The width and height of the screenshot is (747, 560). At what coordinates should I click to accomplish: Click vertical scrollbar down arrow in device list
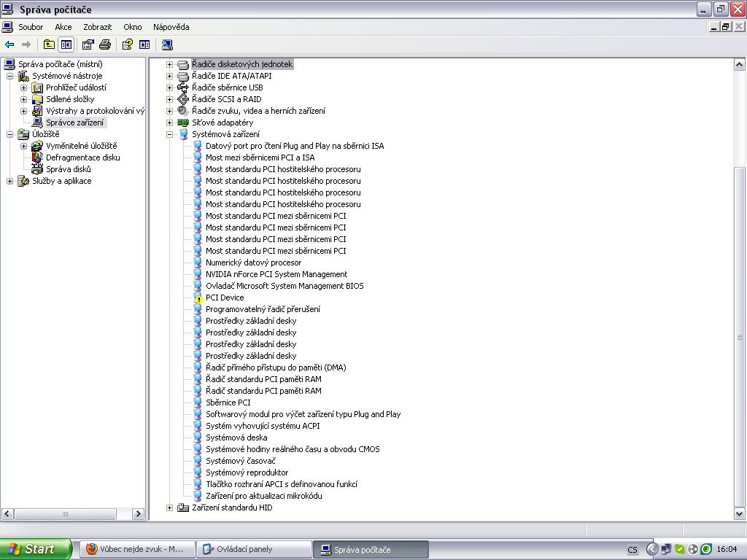coord(739,514)
